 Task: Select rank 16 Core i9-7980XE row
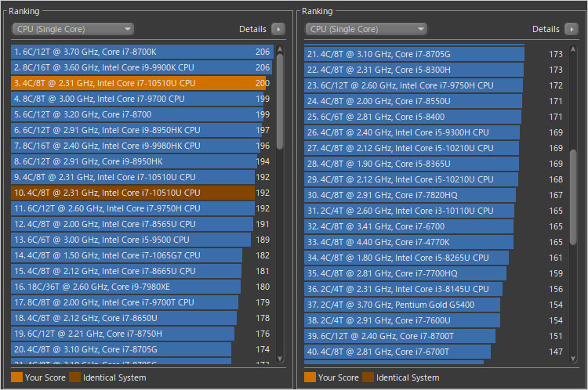click(125, 287)
